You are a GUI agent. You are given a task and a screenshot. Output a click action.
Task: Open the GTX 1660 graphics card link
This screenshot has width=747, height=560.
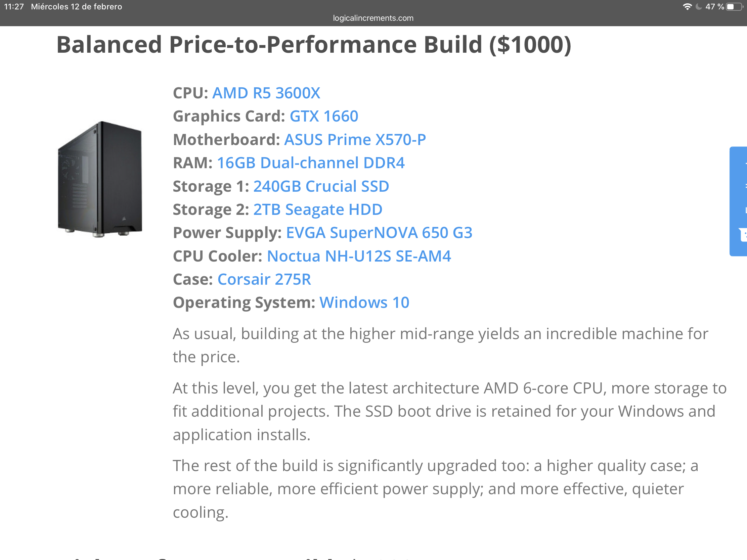pyautogui.click(x=324, y=116)
